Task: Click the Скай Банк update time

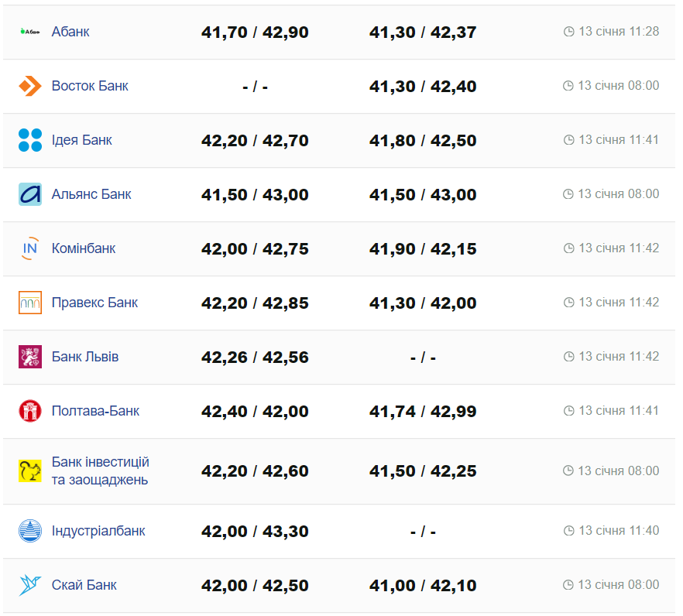Action: click(x=611, y=585)
